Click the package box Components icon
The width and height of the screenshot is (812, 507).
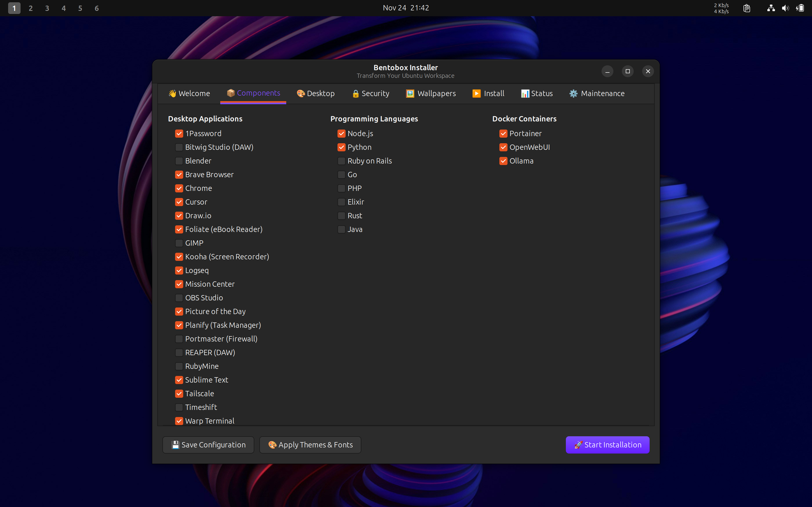click(231, 93)
